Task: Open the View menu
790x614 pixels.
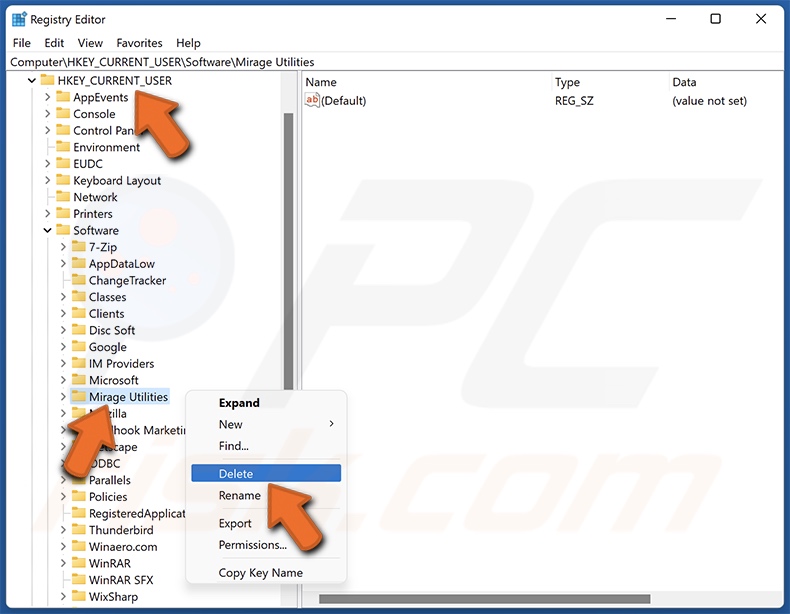Action: 90,43
